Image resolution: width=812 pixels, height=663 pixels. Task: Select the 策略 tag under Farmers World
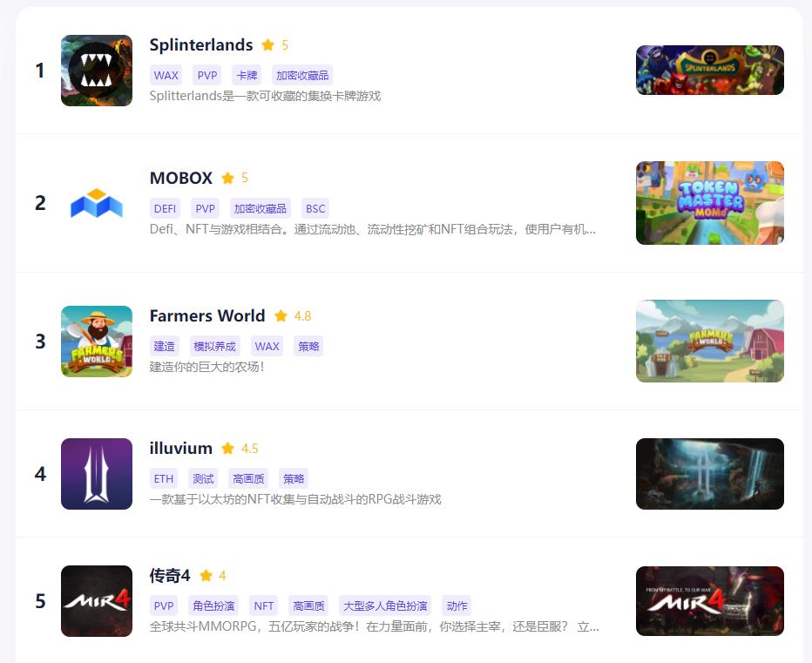pyautogui.click(x=308, y=347)
